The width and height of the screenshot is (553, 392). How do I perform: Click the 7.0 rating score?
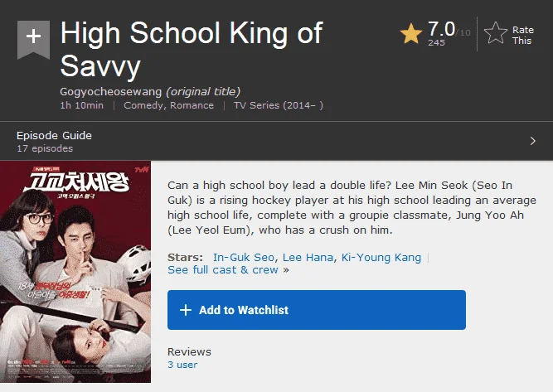tap(441, 29)
